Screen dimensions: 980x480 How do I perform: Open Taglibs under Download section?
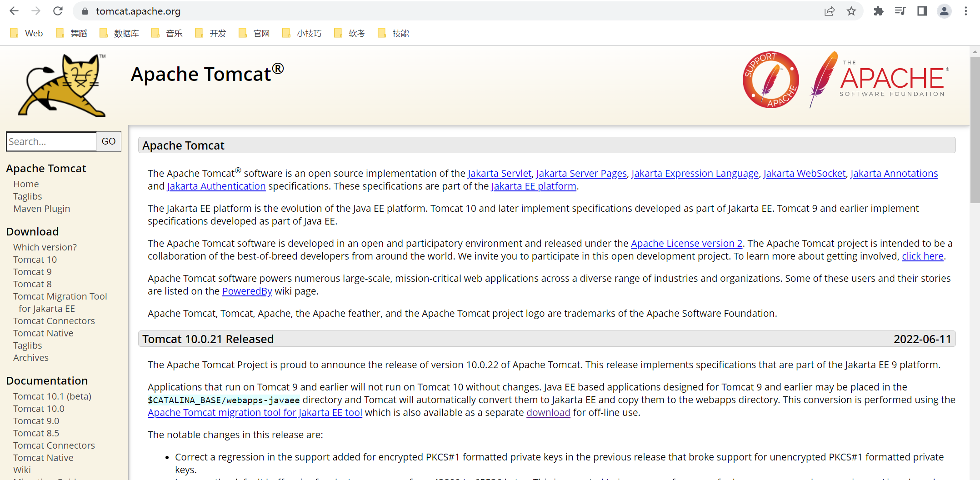tap(27, 345)
